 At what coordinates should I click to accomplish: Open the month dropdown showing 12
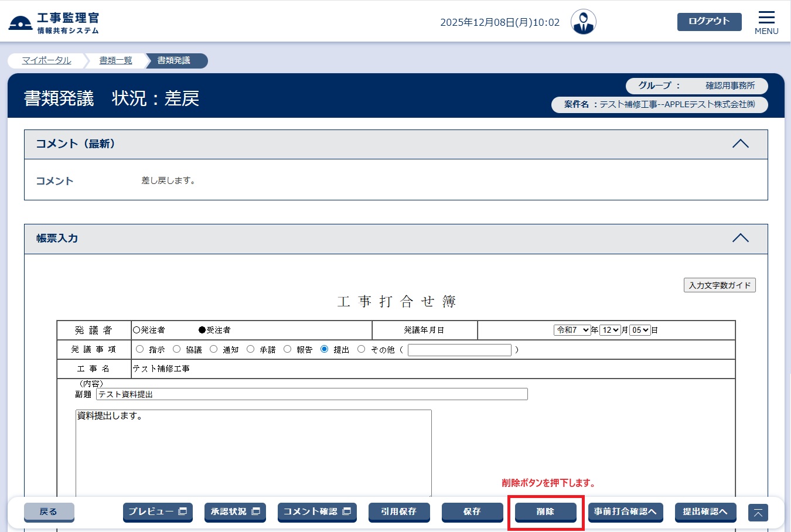point(610,330)
